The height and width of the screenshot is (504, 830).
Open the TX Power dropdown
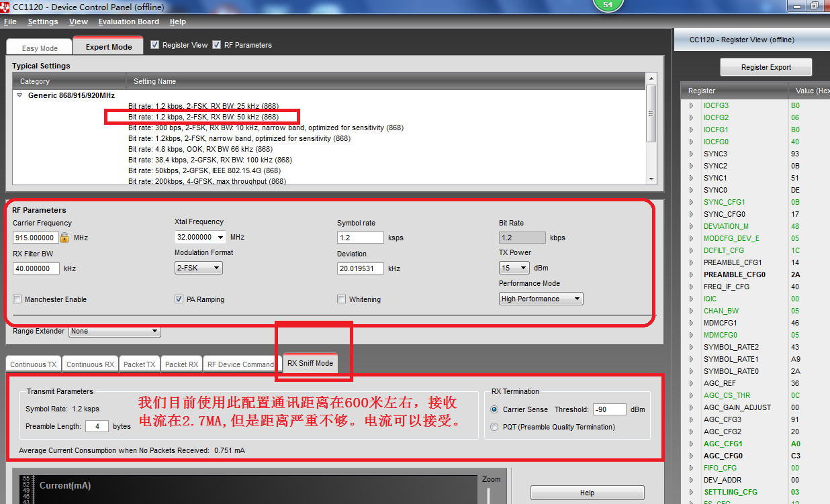(x=514, y=268)
